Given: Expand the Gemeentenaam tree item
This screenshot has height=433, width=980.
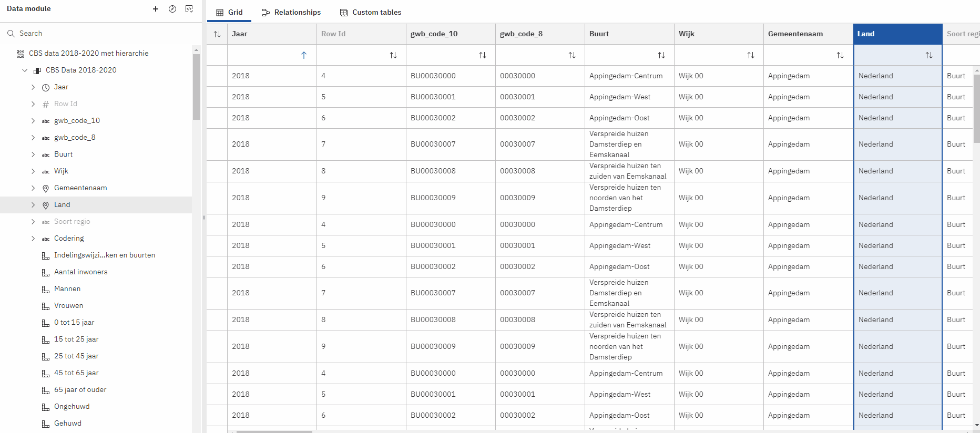Looking at the screenshot, I should (33, 188).
